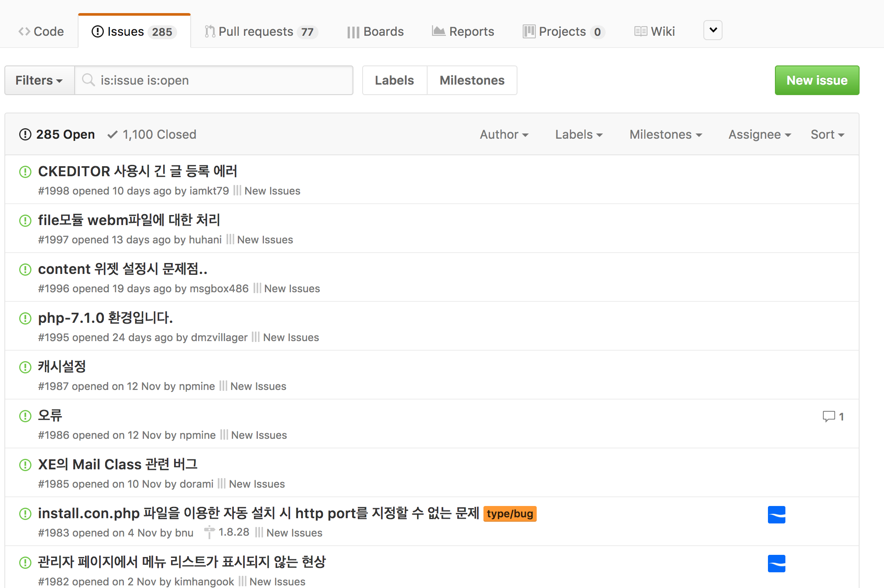
Task: Show the 1,100 Closed issues
Action: 152,134
